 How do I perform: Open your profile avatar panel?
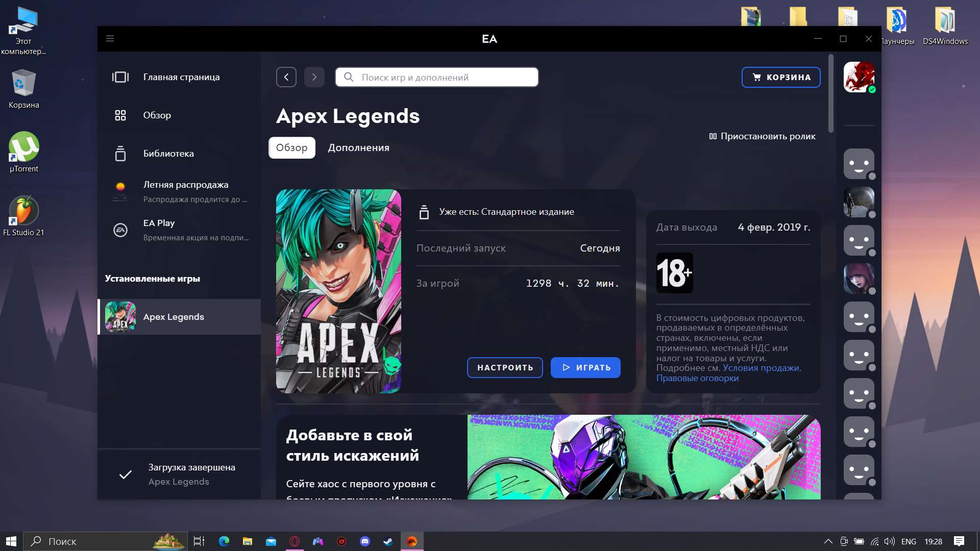pos(859,77)
